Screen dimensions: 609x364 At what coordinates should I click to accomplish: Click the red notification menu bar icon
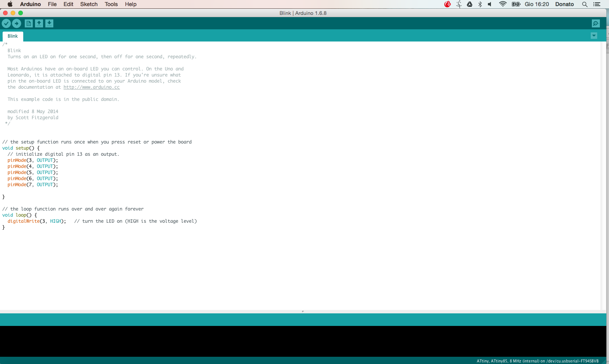click(448, 4)
